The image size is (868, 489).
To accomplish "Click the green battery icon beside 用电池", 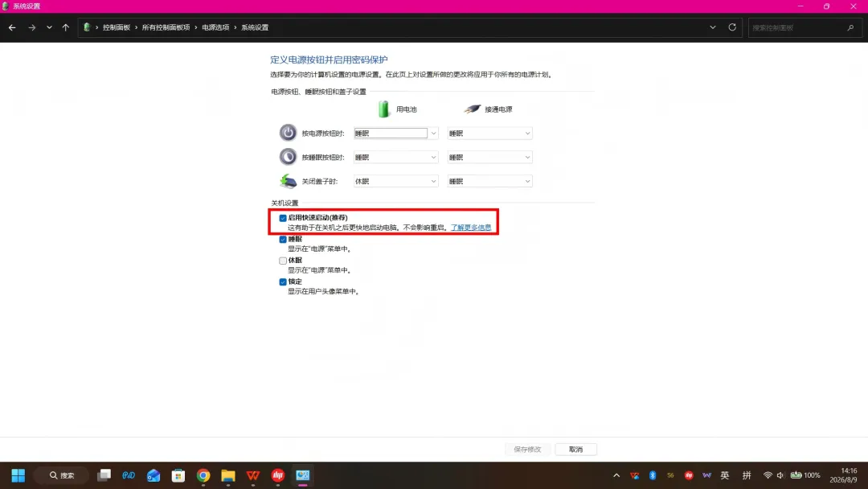I will click(x=383, y=109).
